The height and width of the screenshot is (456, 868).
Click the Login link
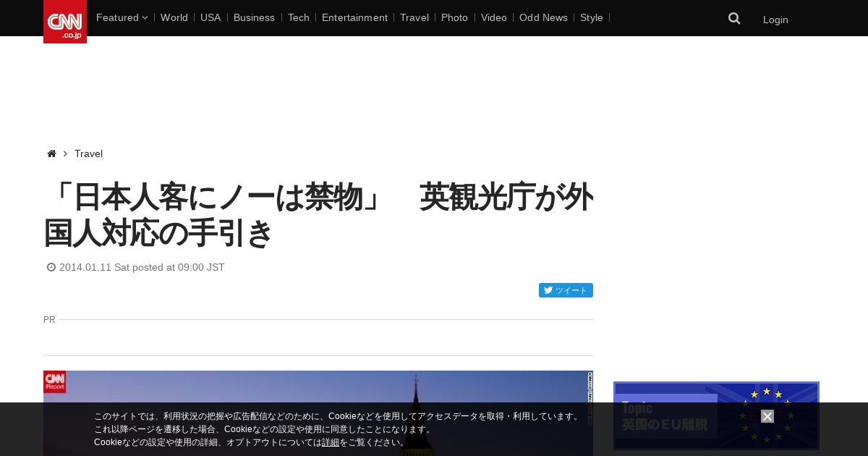tap(775, 20)
